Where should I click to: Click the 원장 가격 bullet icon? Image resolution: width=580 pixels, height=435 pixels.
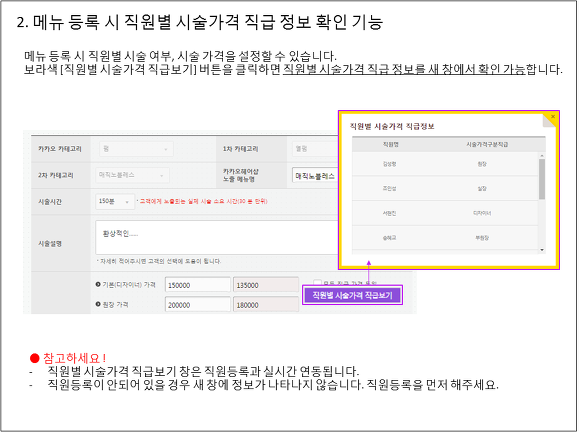pyautogui.click(x=98, y=304)
